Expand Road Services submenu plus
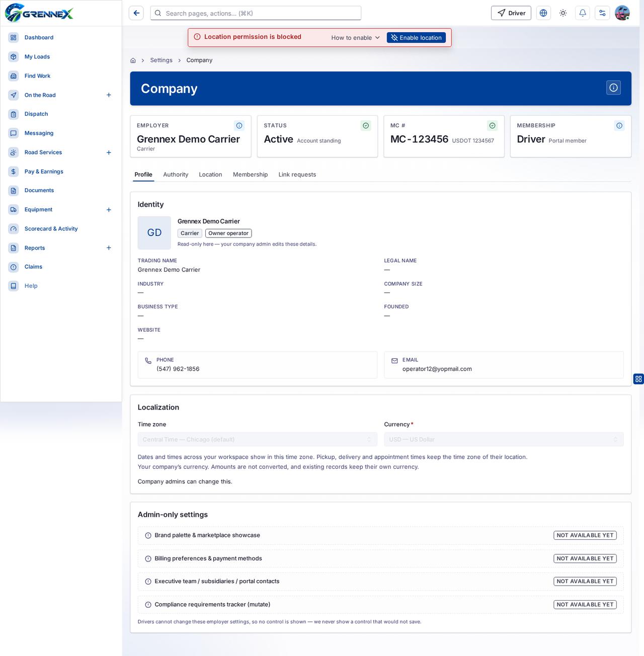This screenshot has height=656, width=644. 109,152
